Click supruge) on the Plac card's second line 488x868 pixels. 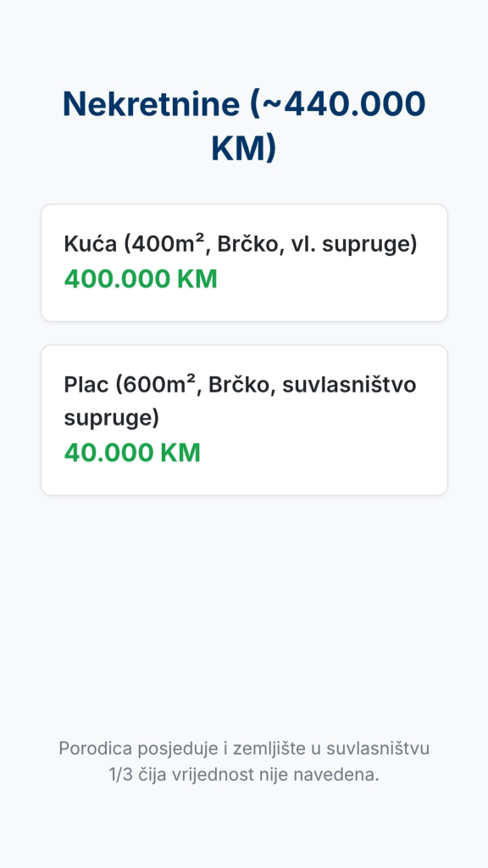tap(112, 419)
